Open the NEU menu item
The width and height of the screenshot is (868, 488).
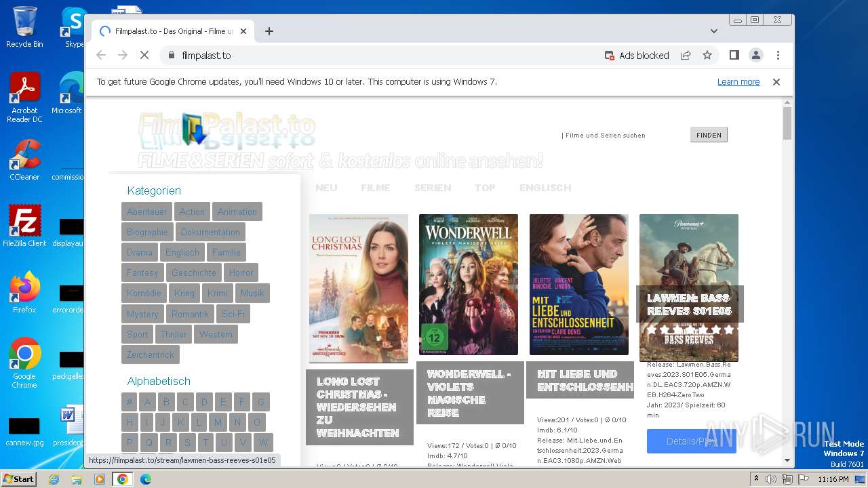pyautogui.click(x=326, y=188)
